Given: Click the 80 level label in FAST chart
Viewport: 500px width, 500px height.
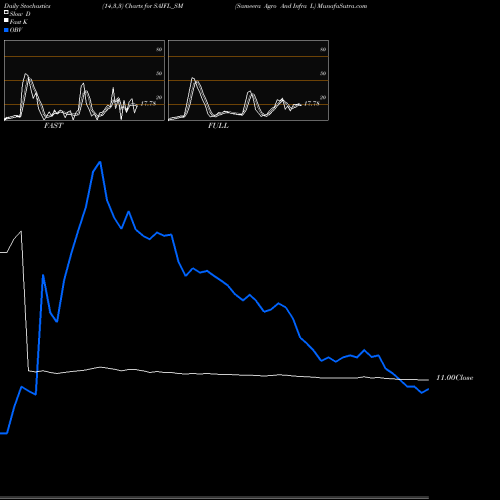Looking at the screenshot, I should [159, 49].
